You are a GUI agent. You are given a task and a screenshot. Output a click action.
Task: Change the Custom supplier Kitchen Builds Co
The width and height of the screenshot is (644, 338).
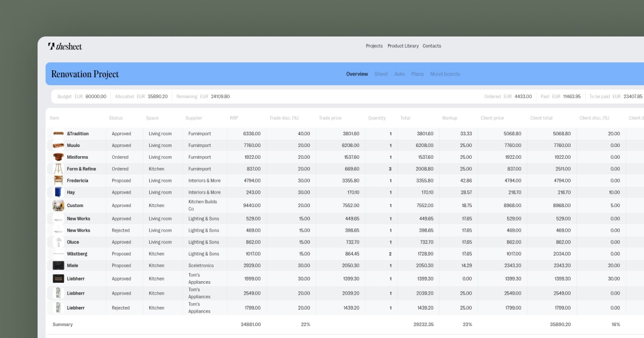[x=203, y=205]
